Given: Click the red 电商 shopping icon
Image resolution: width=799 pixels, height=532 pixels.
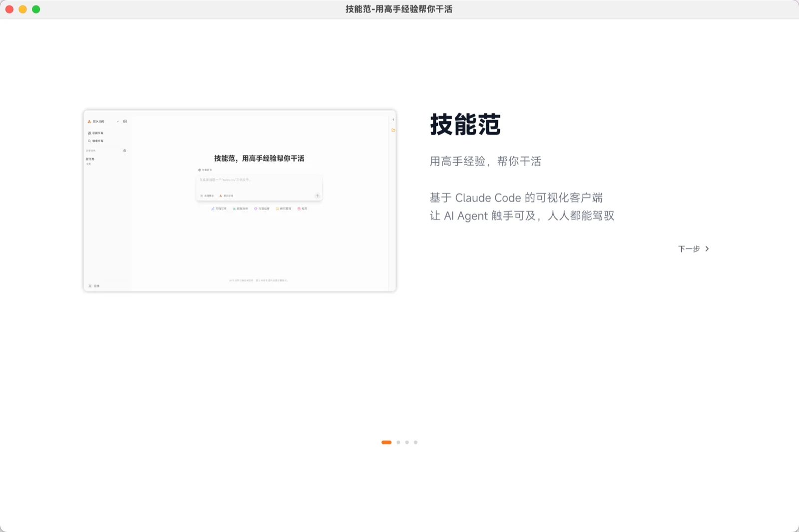Looking at the screenshot, I should coord(299,209).
